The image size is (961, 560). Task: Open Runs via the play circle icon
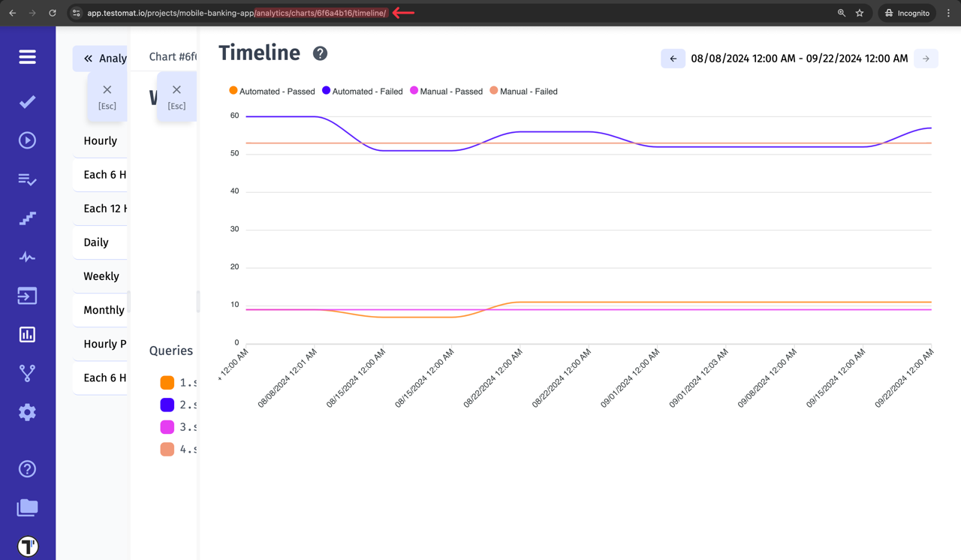coord(27,140)
